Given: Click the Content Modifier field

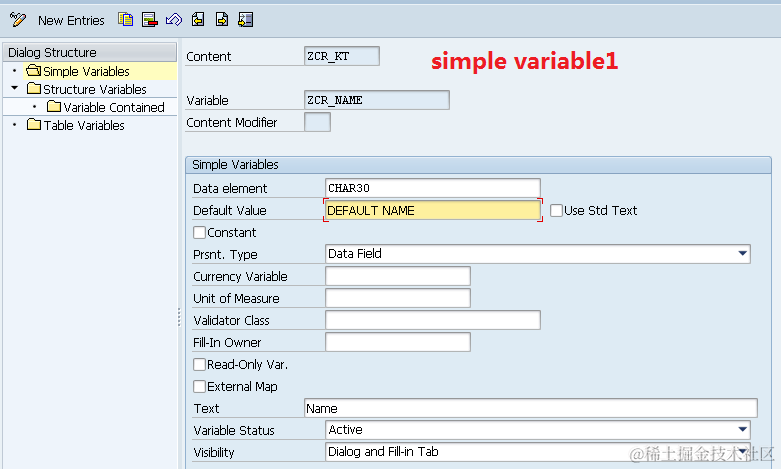Looking at the screenshot, I should [317, 122].
